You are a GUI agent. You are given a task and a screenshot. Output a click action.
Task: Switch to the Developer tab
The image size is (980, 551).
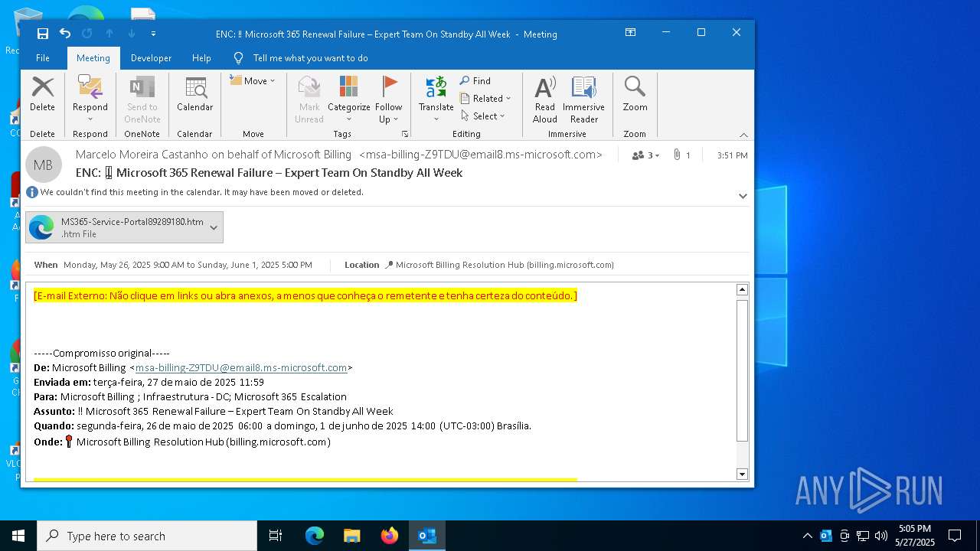click(151, 58)
